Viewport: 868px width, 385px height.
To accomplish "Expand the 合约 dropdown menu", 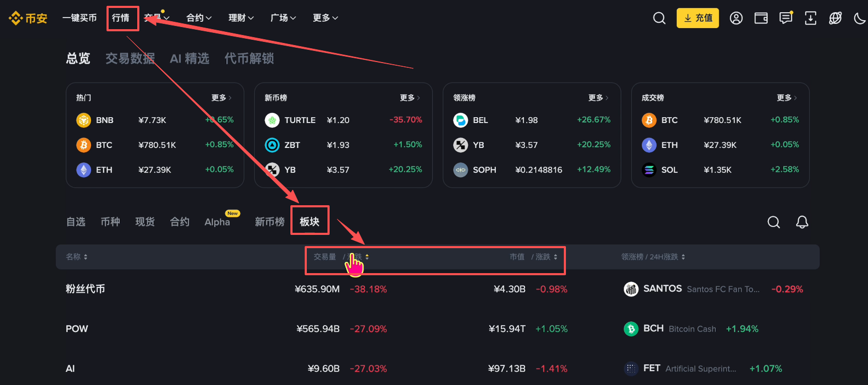I will coord(199,18).
